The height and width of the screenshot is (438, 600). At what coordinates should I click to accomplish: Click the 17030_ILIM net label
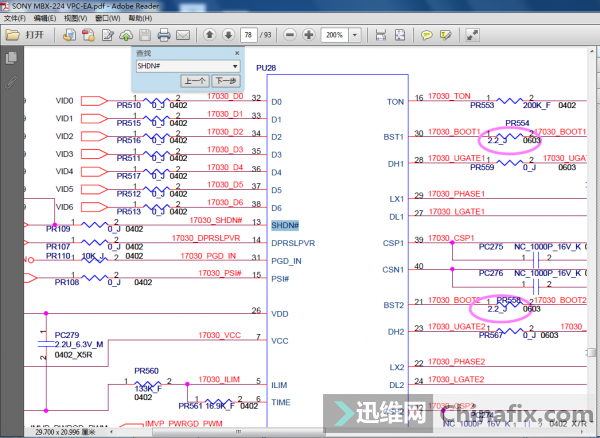tap(219, 379)
